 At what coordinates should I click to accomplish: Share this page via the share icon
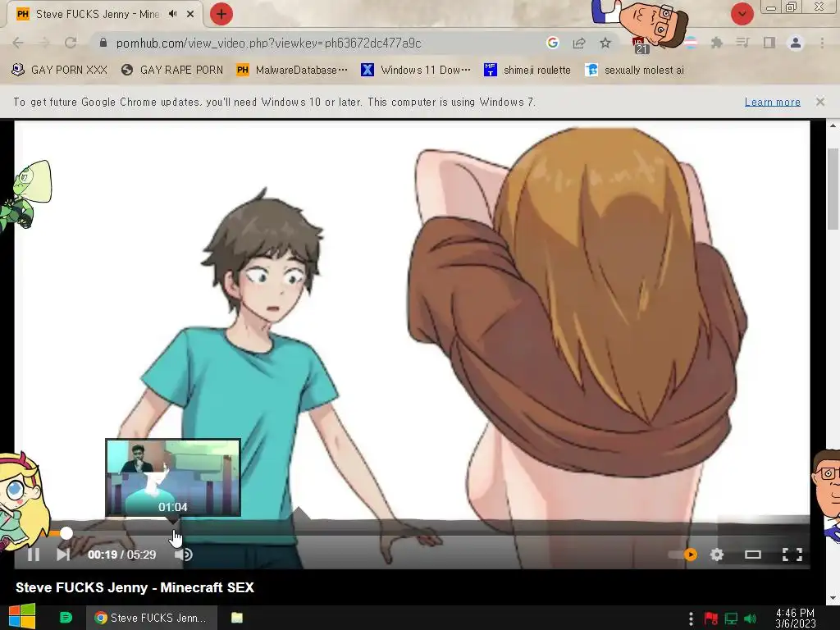579,43
